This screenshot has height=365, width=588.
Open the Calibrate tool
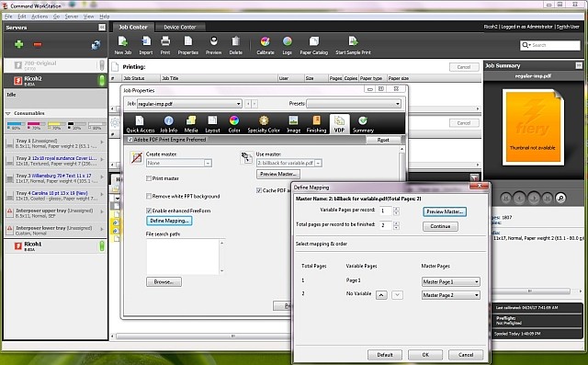(266, 45)
